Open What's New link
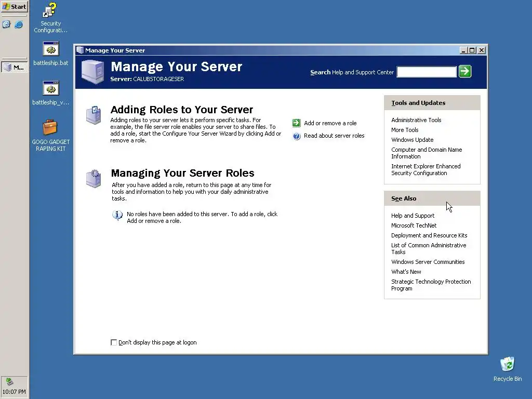Viewport: 532px width, 399px height. pyautogui.click(x=406, y=272)
